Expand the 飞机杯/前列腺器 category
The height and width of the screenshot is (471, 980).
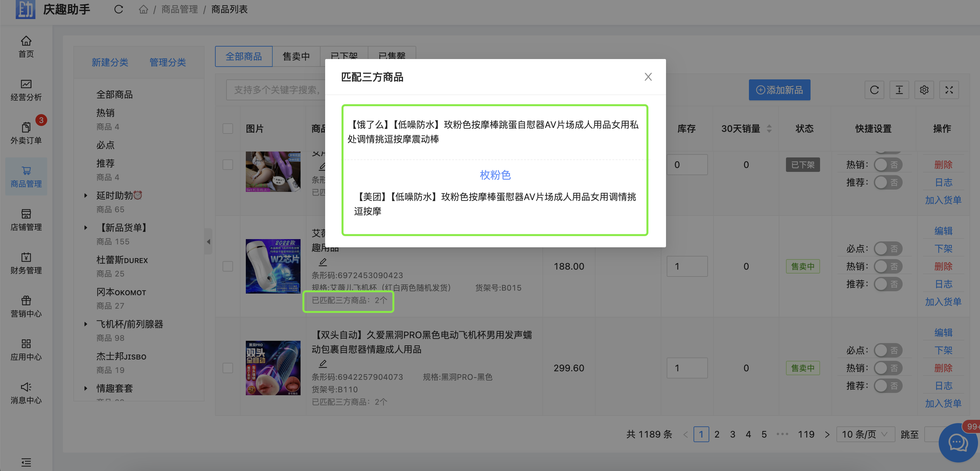86,324
